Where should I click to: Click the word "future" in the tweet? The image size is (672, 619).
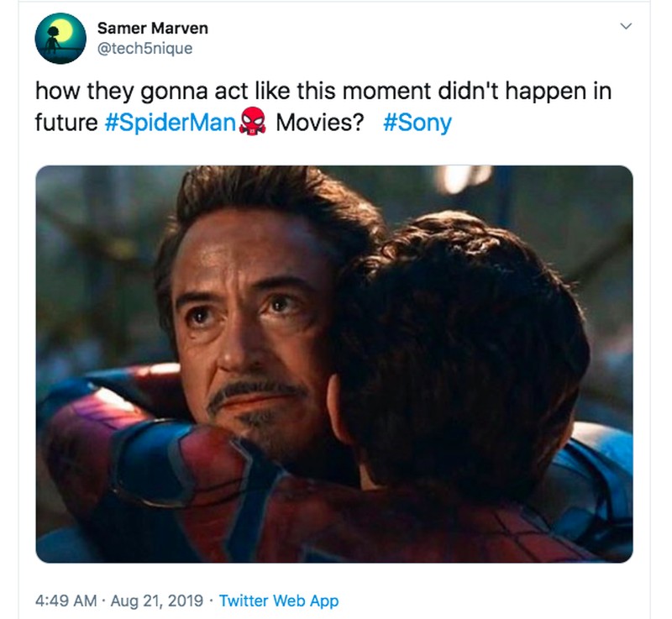pyautogui.click(x=66, y=123)
